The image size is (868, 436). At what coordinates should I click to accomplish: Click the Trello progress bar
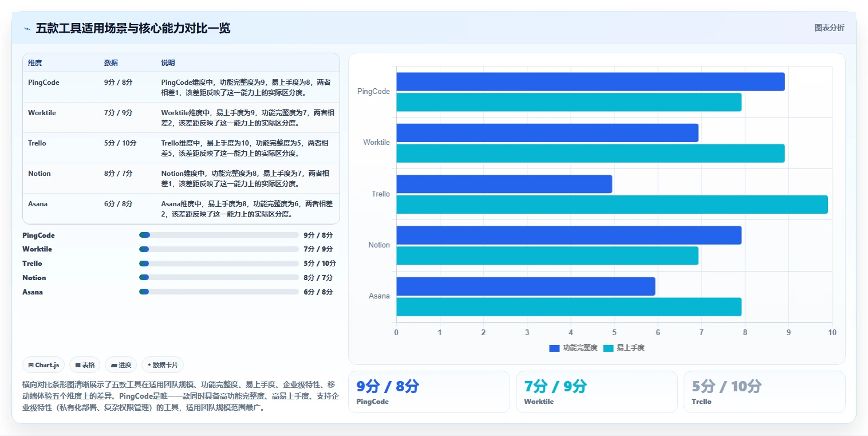tap(219, 264)
